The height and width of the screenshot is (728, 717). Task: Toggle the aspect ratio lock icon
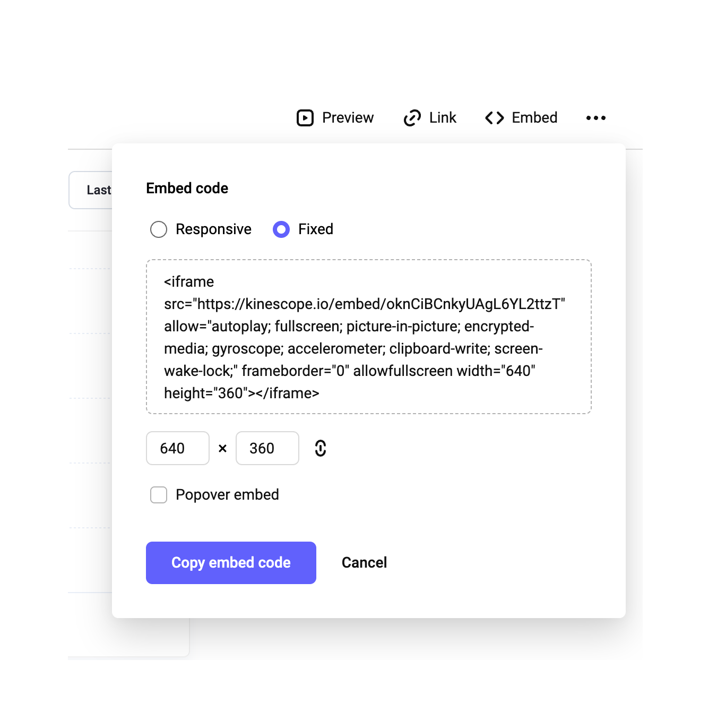(x=321, y=448)
